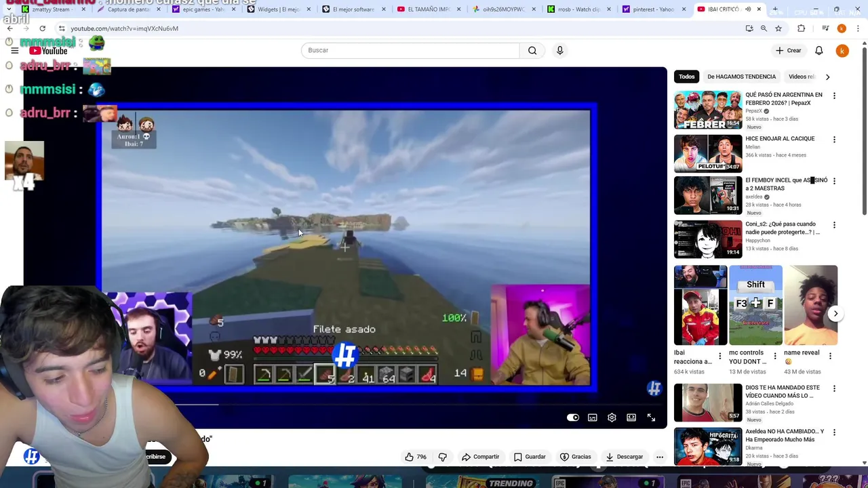The image size is (868, 488).
Task: Open options for QUÉ PASÓ EN ARGENTINA video
Action: (x=834, y=96)
